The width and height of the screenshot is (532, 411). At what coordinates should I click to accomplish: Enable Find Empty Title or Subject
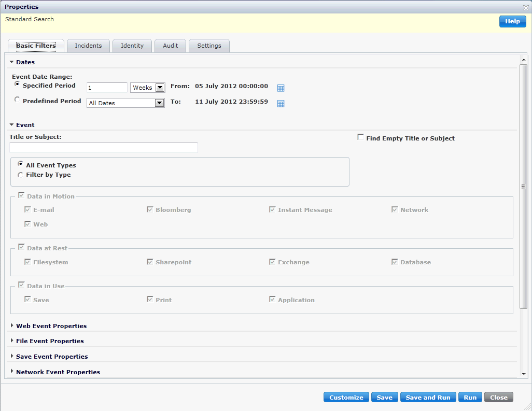(x=360, y=137)
